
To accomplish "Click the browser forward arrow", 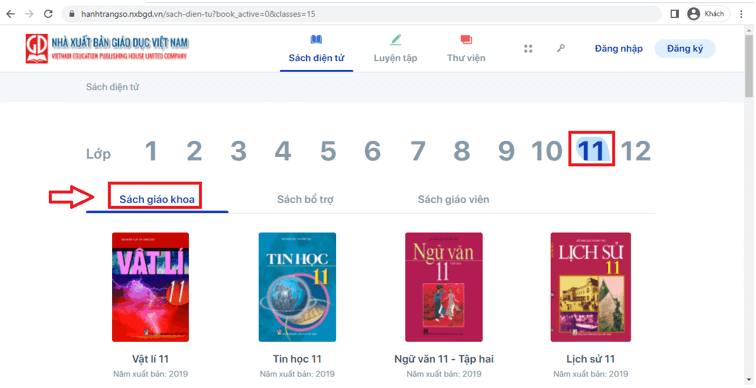I will 29,14.
